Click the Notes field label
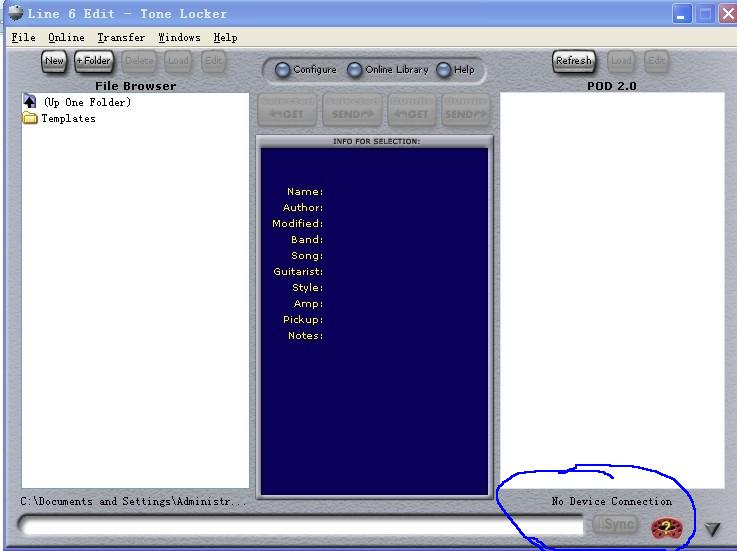This screenshot has width=737, height=551. tap(306, 336)
